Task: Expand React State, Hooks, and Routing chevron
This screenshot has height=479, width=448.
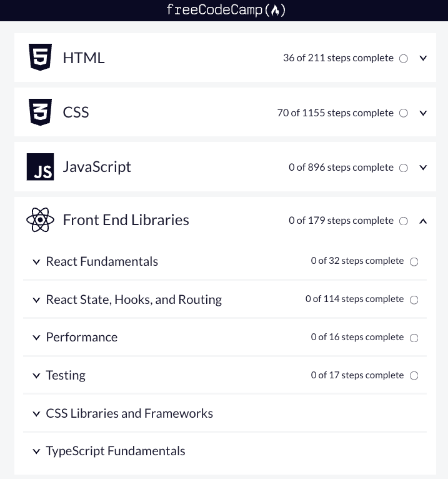Action: pyautogui.click(x=36, y=300)
